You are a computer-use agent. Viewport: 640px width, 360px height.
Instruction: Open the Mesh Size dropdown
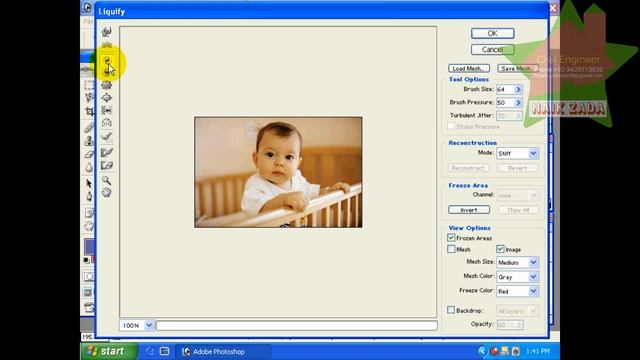point(533,262)
